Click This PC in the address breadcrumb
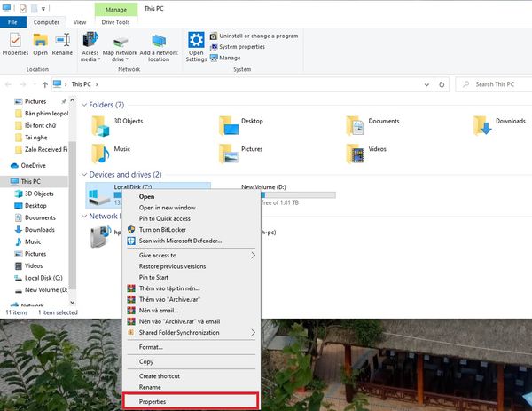 tap(81, 84)
